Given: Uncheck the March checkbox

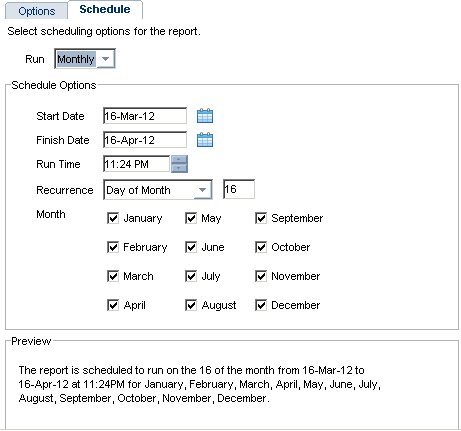Looking at the screenshot, I should click(x=113, y=276).
